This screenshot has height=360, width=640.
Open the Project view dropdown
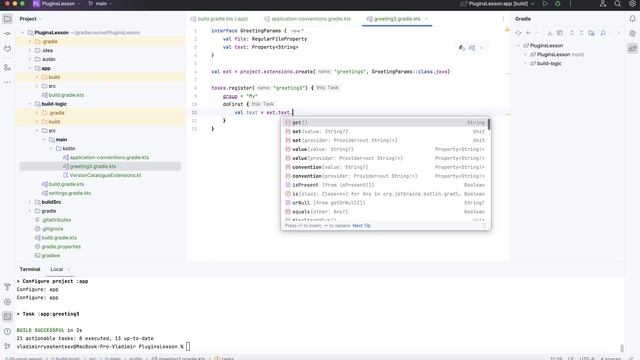click(x=31, y=19)
